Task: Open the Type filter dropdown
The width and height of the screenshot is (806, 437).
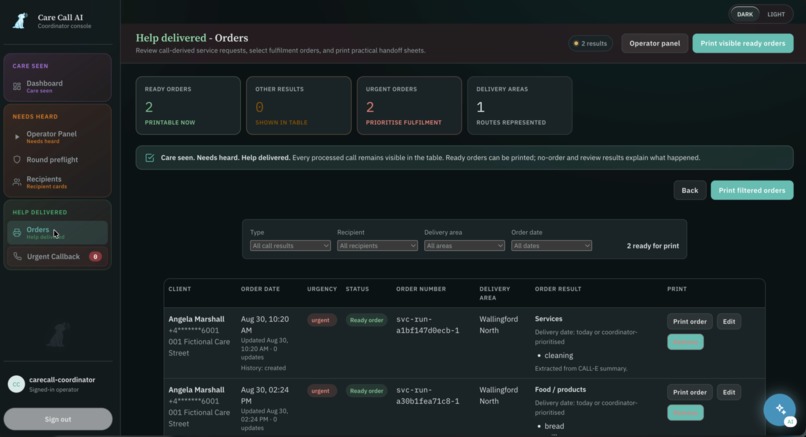Action: [x=290, y=246]
